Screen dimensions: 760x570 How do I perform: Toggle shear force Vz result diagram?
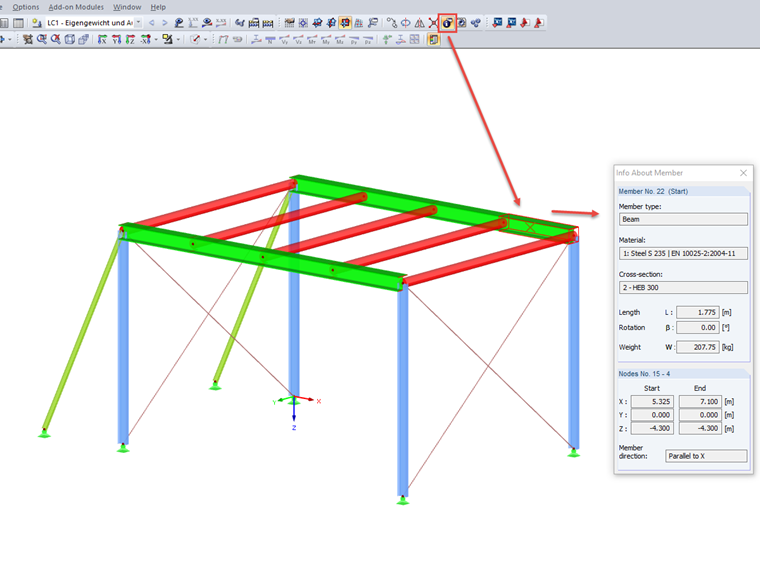pos(298,40)
